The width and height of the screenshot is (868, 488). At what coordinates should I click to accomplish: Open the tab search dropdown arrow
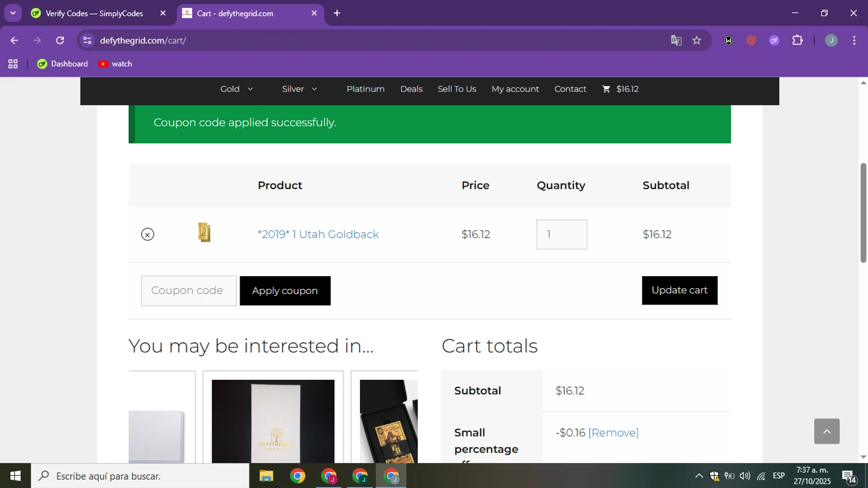click(13, 13)
